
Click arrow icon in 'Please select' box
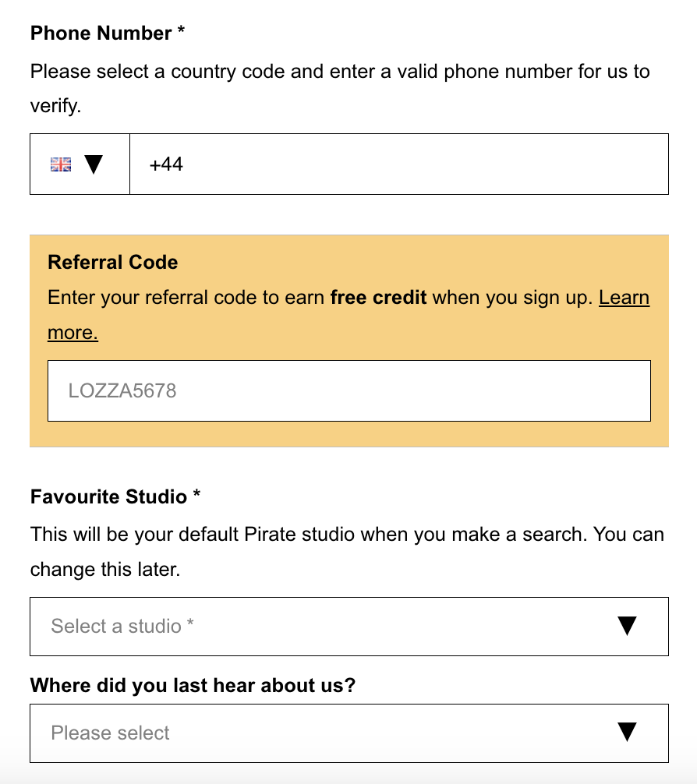[x=627, y=732]
